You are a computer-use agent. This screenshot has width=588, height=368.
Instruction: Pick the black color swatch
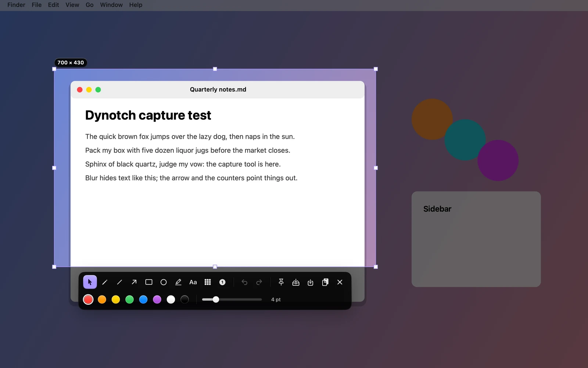coord(185,300)
